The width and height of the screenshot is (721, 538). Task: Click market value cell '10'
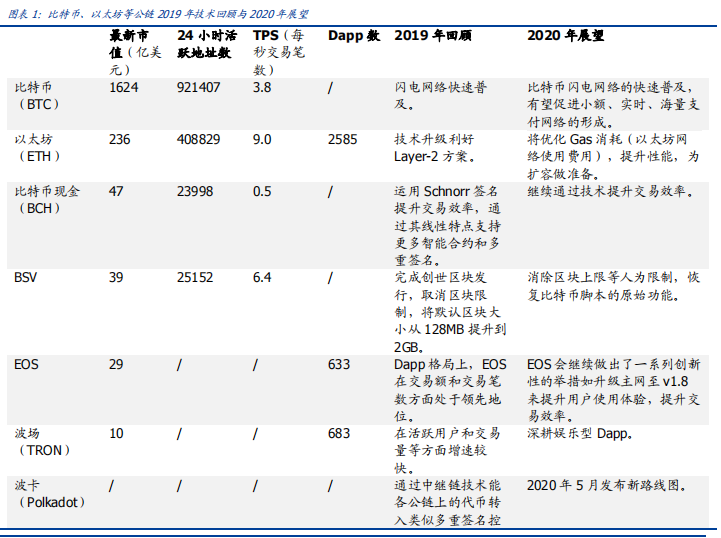click(x=116, y=434)
